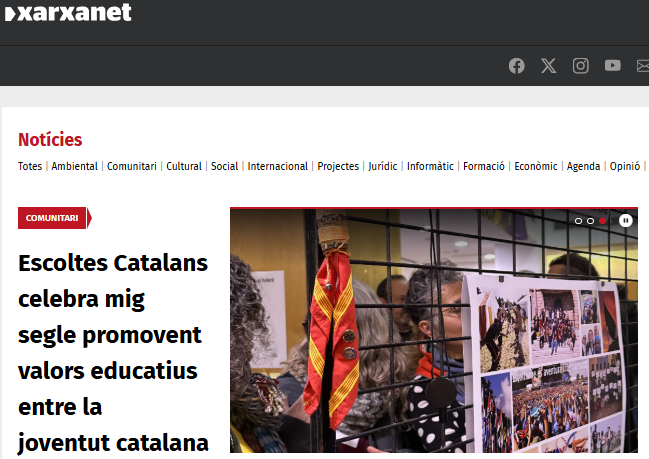Open the Escoltes Catalans headline article
Viewport: 649px width, 459px height.
pyautogui.click(x=113, y=353)
